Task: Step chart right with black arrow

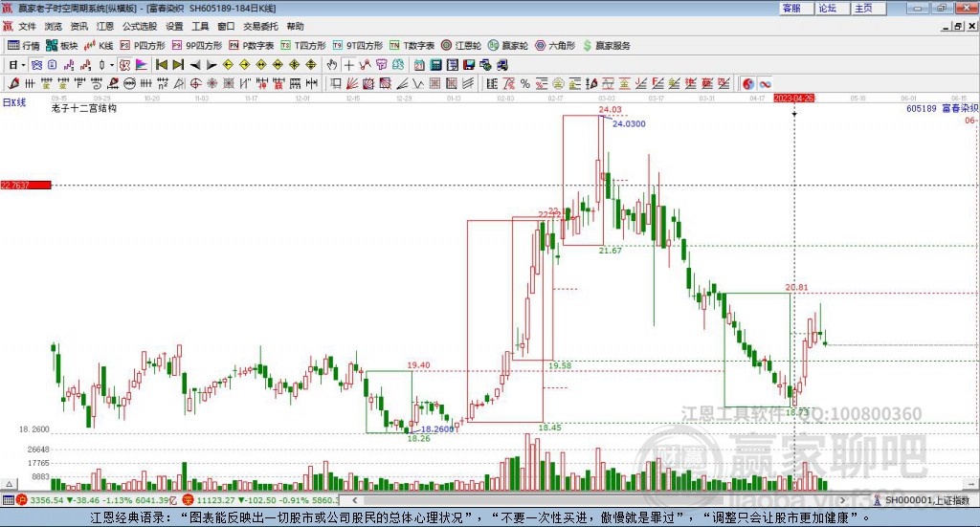Action: (x=212, y=65)
